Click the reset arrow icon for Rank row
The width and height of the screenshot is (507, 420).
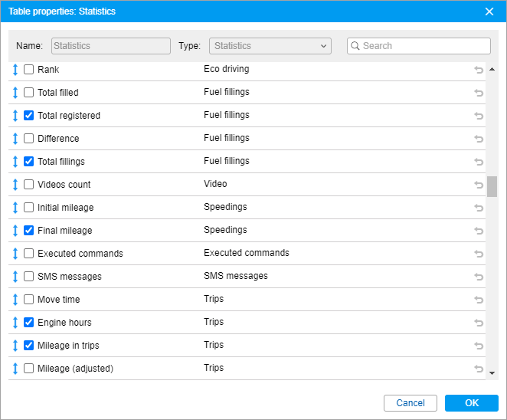coord(479,70)
